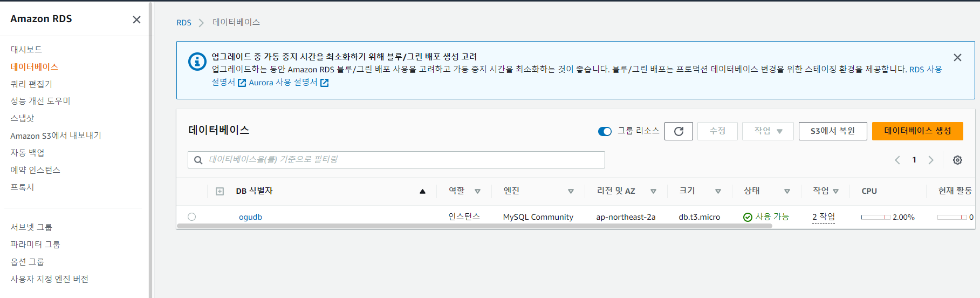This screenshot has height=298, width=980.
Task: Select the ogudb row radio button
Action: [x=191, y=217]
